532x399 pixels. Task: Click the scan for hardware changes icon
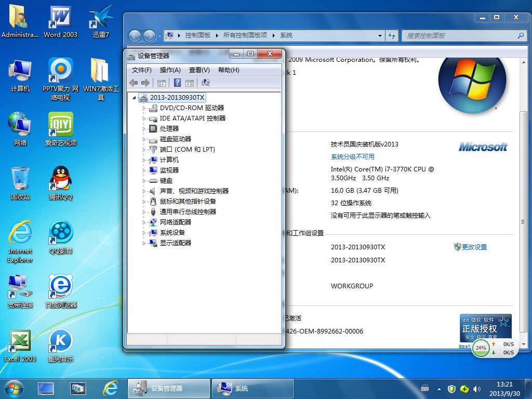[x=206, y=83]
